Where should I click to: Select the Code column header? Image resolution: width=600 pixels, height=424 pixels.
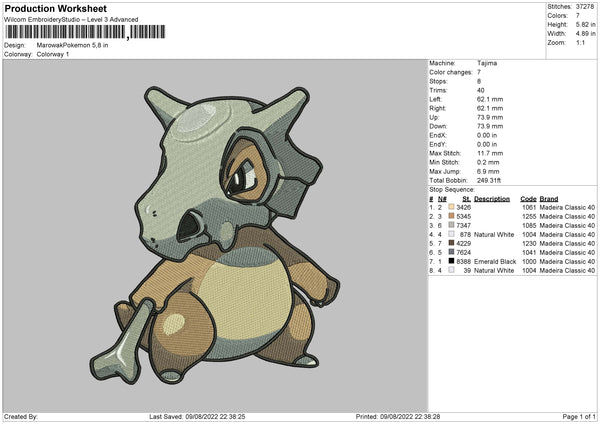pos(528,199)
